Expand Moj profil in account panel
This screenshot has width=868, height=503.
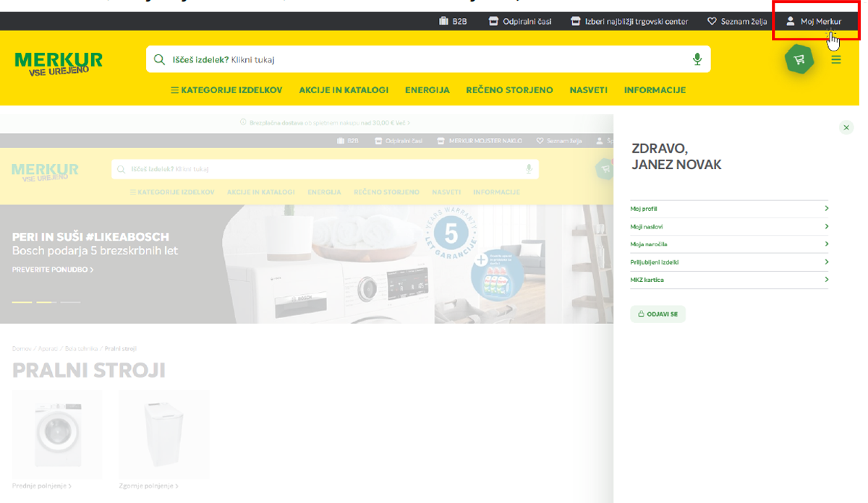728,209
